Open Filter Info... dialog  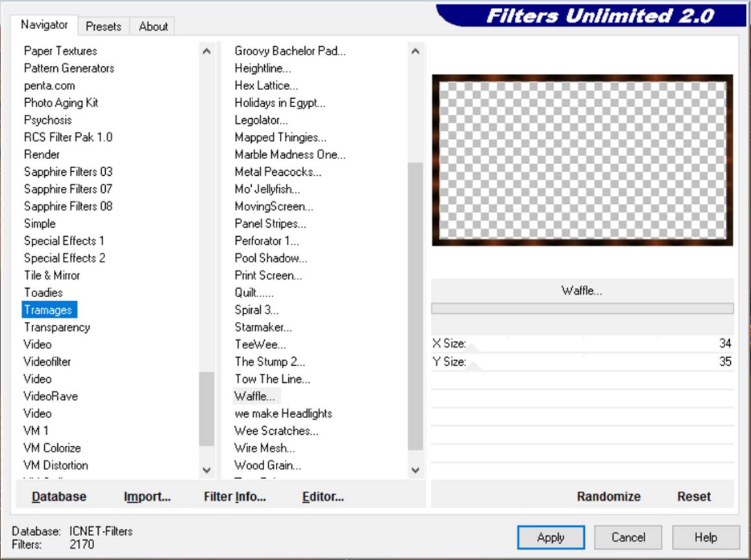[234, 496]
